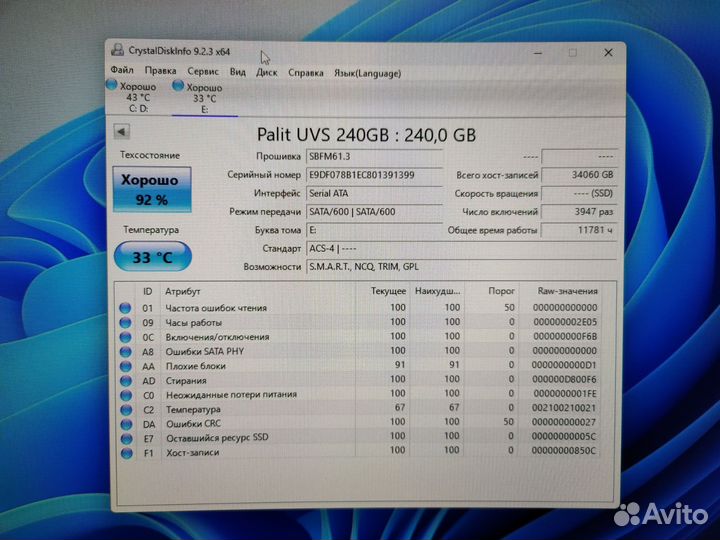Click the status dot for attribute DA
The image size is (720, 540).
[126, 424]
